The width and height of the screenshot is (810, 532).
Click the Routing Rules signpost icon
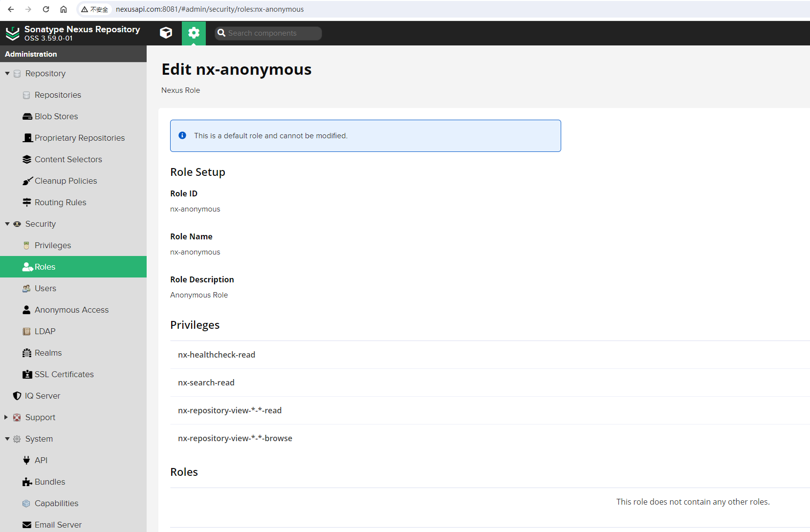coord(27,202)
